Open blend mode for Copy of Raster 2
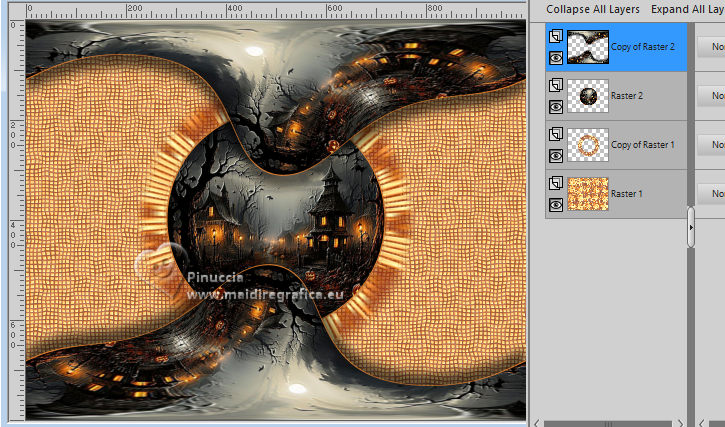The width and height of the screenshot is (725, 427). pyautogui.click(x=711, y=47)
